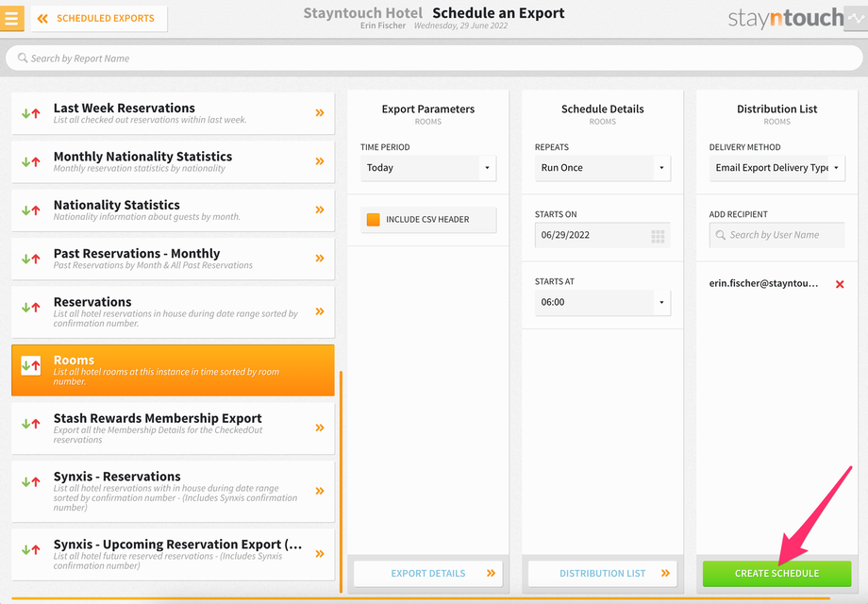Click the Export Details button
The image size is (868, 604).
click(428, 574)
